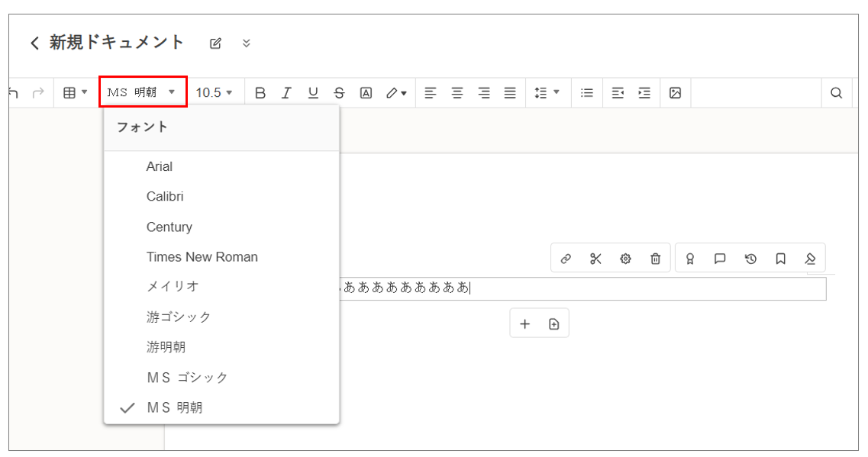Viewport: 868px width, 457px height.
Task: Insert an image using the toolbar image icon
Action: pos(675,93)
